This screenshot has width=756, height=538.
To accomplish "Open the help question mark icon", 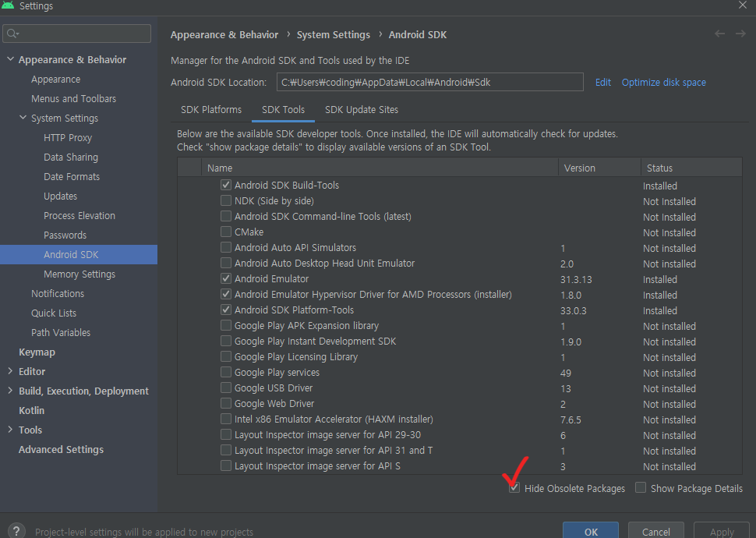I will (16, 531).
